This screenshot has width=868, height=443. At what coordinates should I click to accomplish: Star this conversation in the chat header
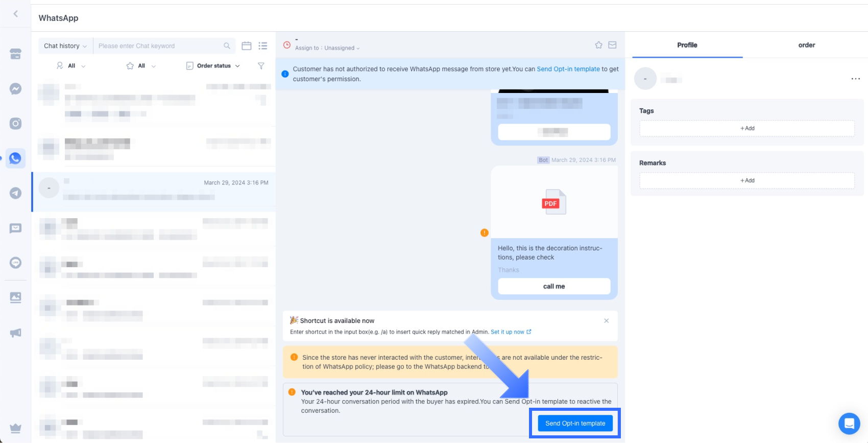(x=599, y=45)
